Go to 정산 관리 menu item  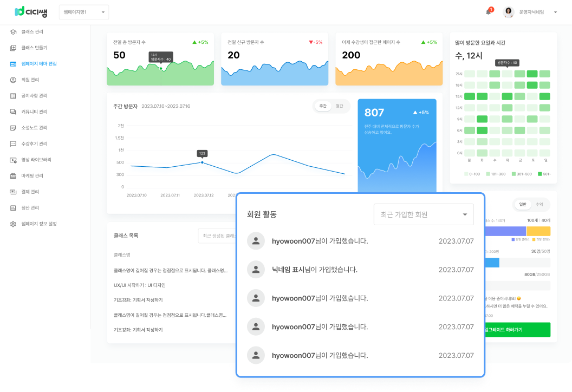click(30, 208)
